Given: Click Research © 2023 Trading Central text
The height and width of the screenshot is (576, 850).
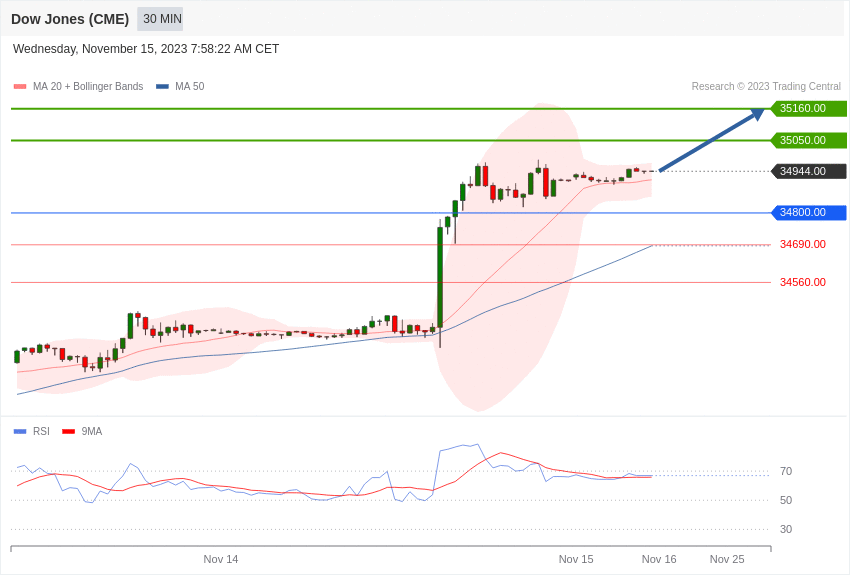Looking at the screenshot, I should coord(766,86).
